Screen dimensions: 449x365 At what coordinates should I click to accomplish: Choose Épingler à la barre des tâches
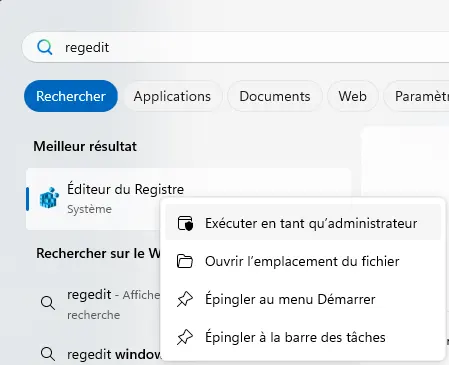tap(303, 337)
